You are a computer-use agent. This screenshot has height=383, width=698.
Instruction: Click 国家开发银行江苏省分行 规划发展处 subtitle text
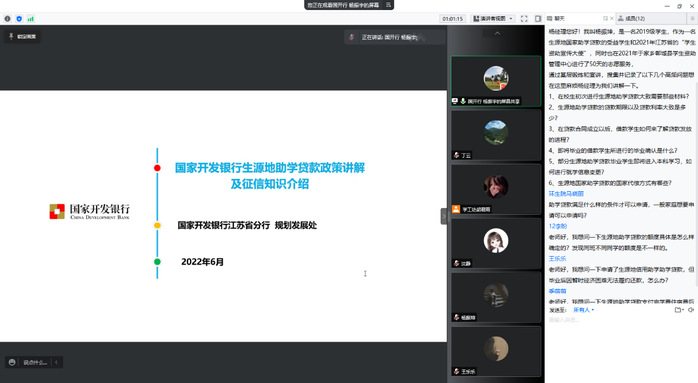pos(247,225)
